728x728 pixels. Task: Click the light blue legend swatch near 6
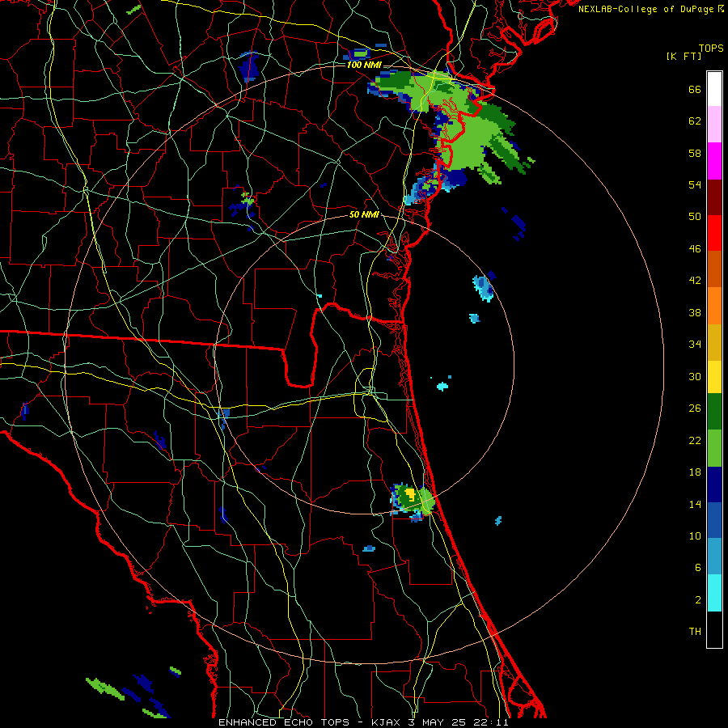714,557
